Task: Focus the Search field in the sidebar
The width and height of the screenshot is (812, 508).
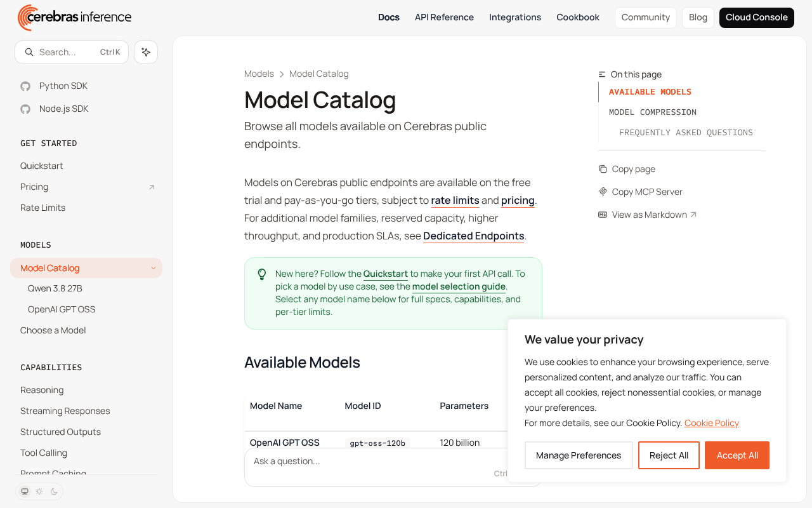Action: pyautogui.click(x=72, y=52)
